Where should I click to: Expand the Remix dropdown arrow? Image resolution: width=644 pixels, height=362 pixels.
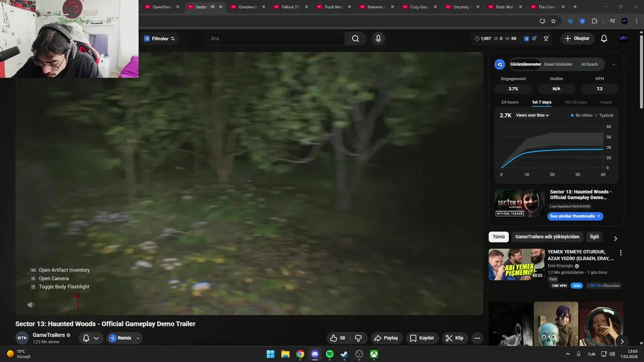click(x=137, y=338)
